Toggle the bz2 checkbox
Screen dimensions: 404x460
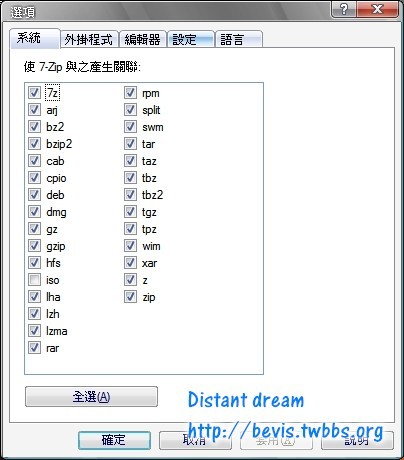(x=34, y=127)
